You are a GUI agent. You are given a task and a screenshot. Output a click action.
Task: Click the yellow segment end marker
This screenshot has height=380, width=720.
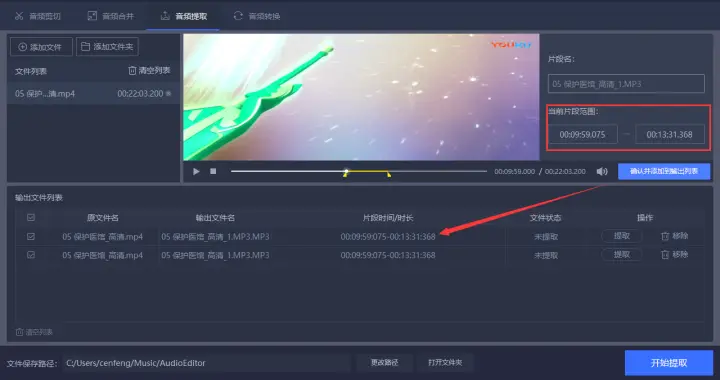tap(389, 174)
